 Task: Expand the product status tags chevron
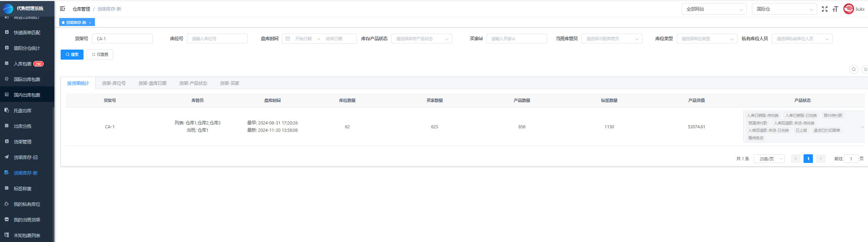pos(862,127)
